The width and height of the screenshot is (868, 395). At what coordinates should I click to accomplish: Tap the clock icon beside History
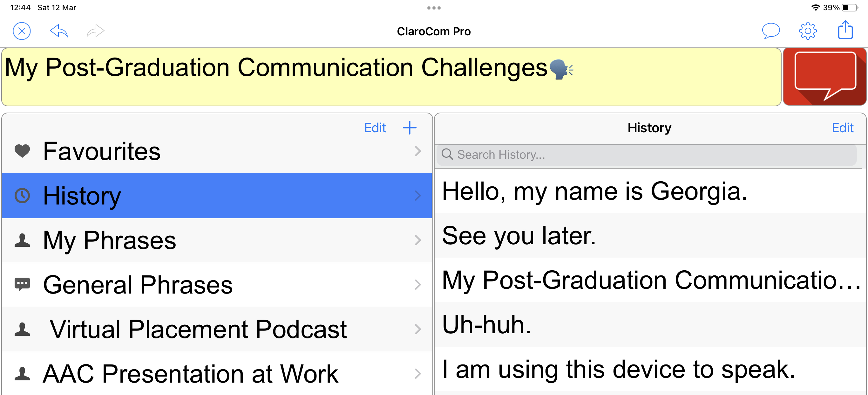pos(22,195)
